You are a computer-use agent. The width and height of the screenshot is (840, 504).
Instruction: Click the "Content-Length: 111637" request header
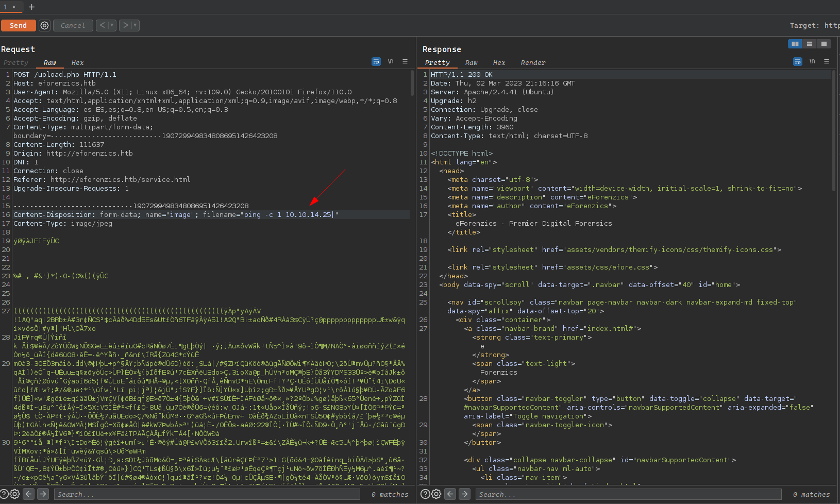point(59,144)
